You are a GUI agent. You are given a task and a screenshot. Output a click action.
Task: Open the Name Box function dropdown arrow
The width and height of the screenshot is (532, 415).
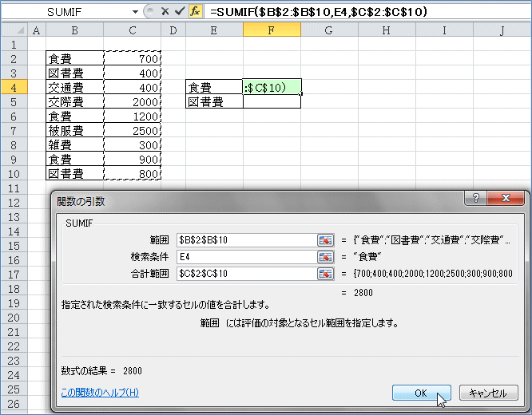point(135,12)
